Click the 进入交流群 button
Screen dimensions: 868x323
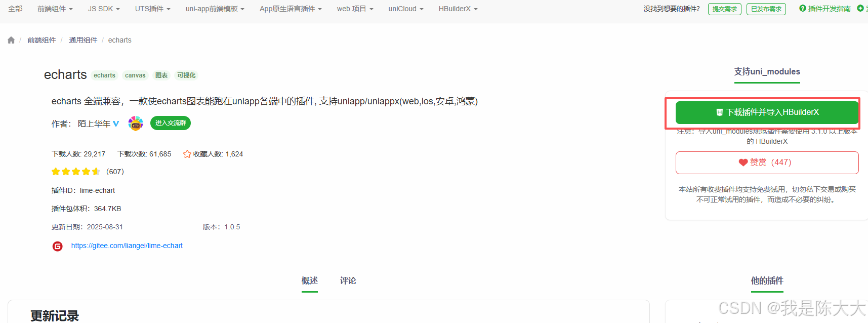[171, 123]
